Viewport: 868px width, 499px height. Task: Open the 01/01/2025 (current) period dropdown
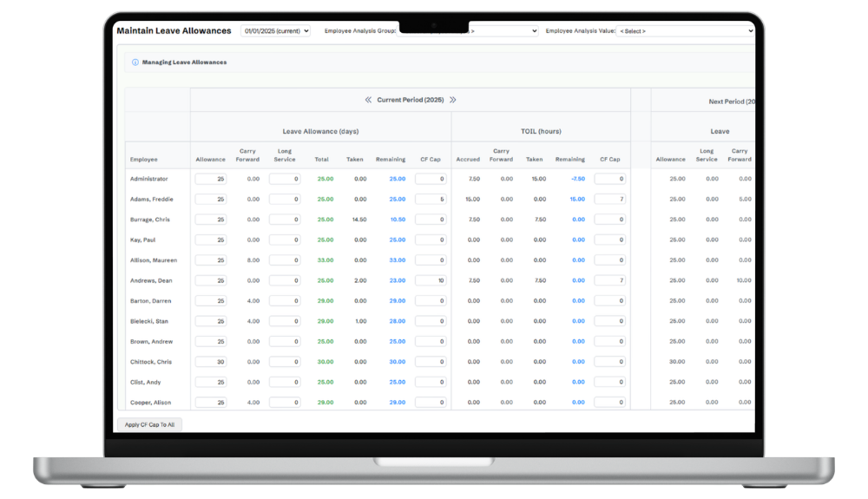pyautogui.click(x=276, y=31)
